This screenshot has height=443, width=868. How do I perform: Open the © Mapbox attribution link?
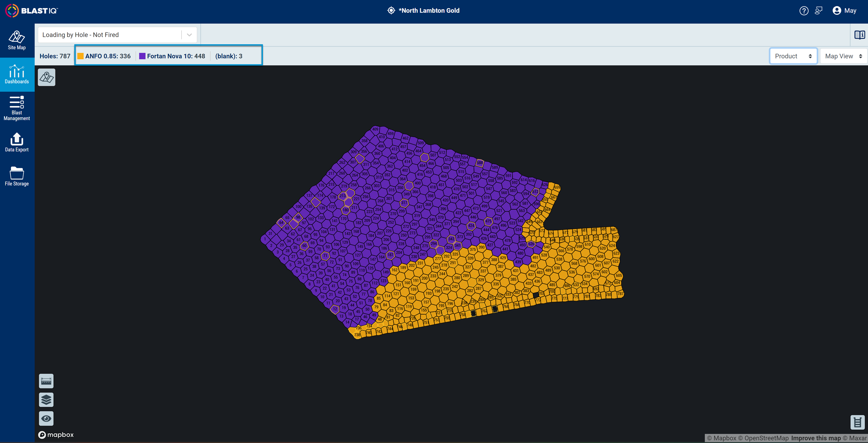click(722, 438)
